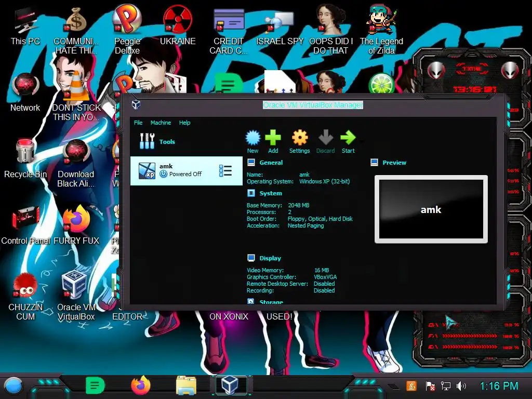Open amk machine tools list menu icon
The width and height of the screenshot is (532, 399).
(225, 171)
